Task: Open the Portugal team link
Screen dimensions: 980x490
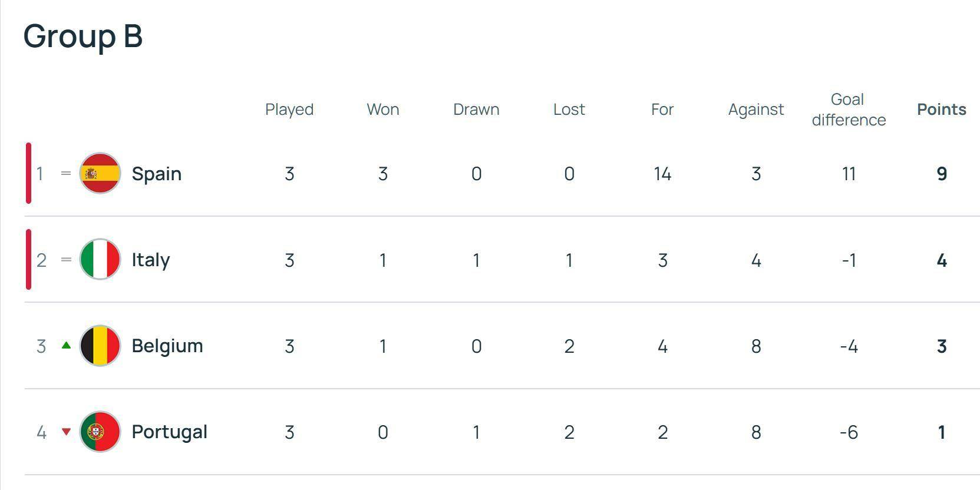Action: point(169,432)
